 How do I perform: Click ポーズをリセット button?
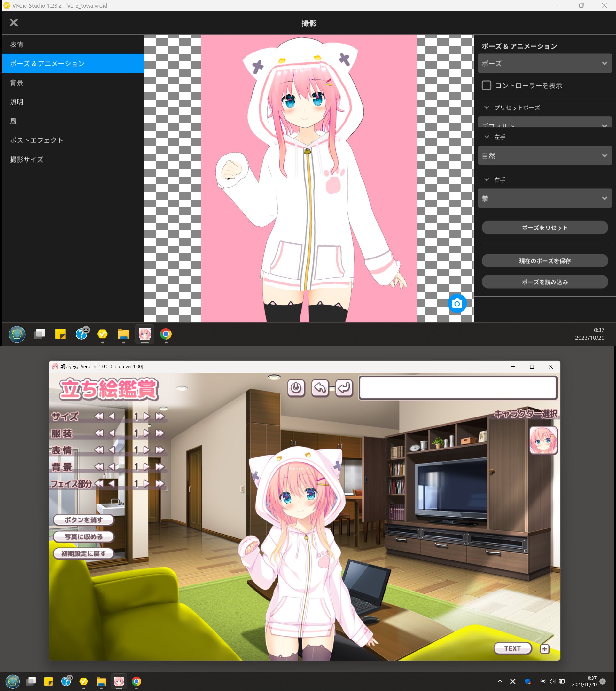[x=545, y=228]
